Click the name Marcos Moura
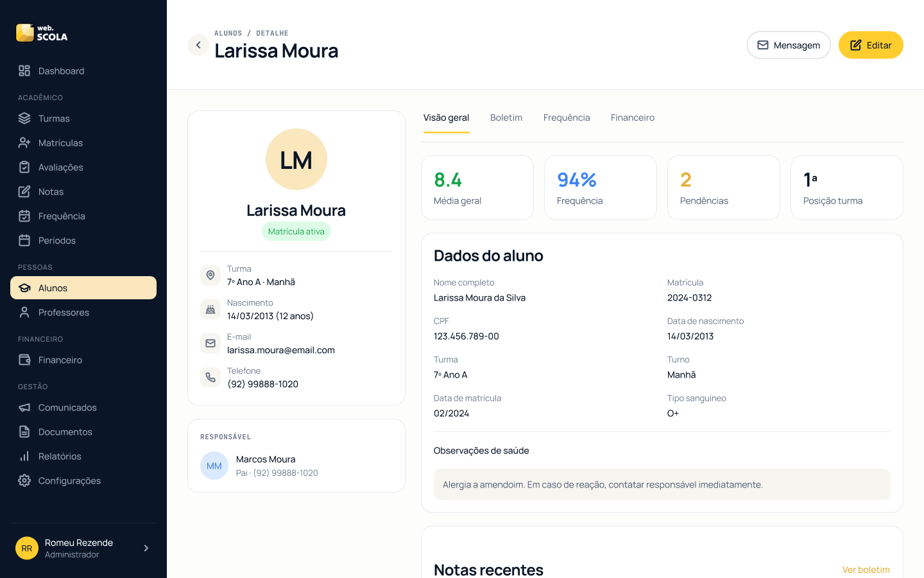 tap(266, 459)
